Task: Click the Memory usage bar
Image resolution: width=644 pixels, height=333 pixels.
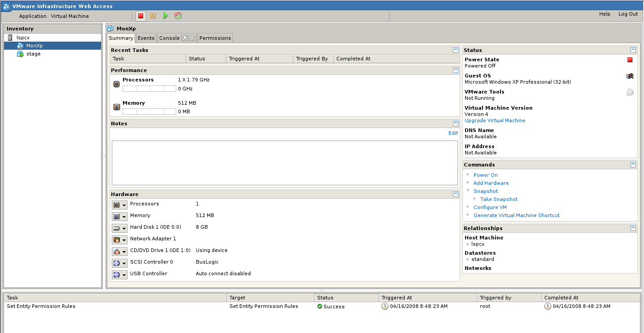Action: (x=149, y=111)
